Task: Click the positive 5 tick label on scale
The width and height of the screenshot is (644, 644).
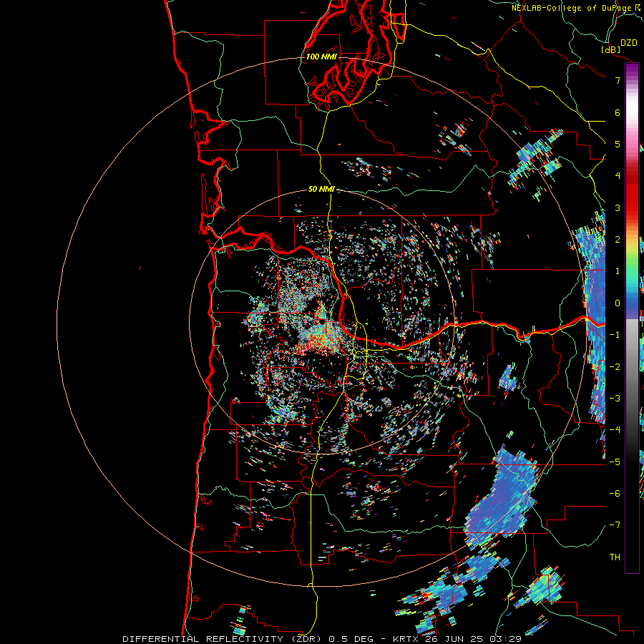Action: [618, 144]
